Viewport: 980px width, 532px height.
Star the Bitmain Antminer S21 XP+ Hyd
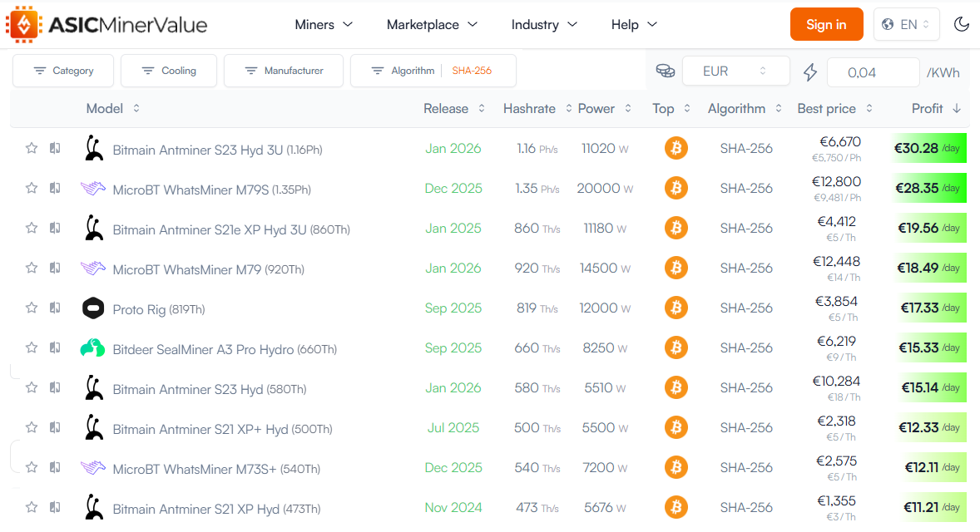click(32, 428)
